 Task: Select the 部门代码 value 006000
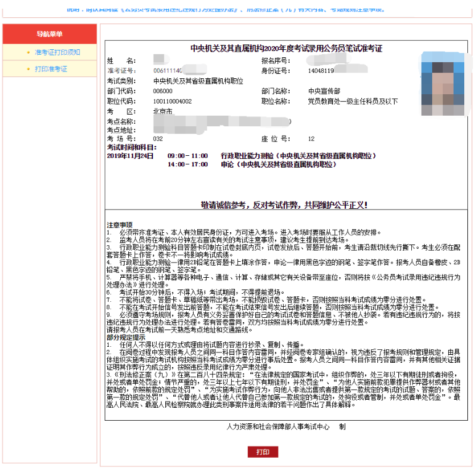(x=163, y=91)
